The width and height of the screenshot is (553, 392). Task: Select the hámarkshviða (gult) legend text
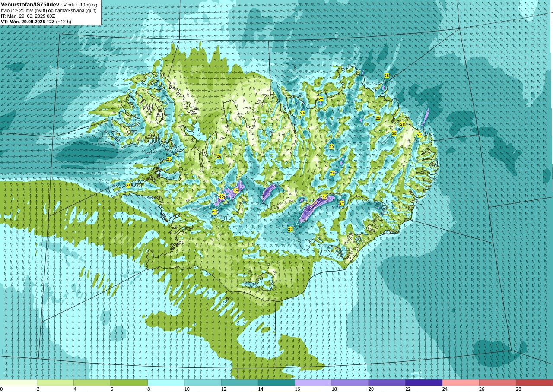[x=73, y=10]
